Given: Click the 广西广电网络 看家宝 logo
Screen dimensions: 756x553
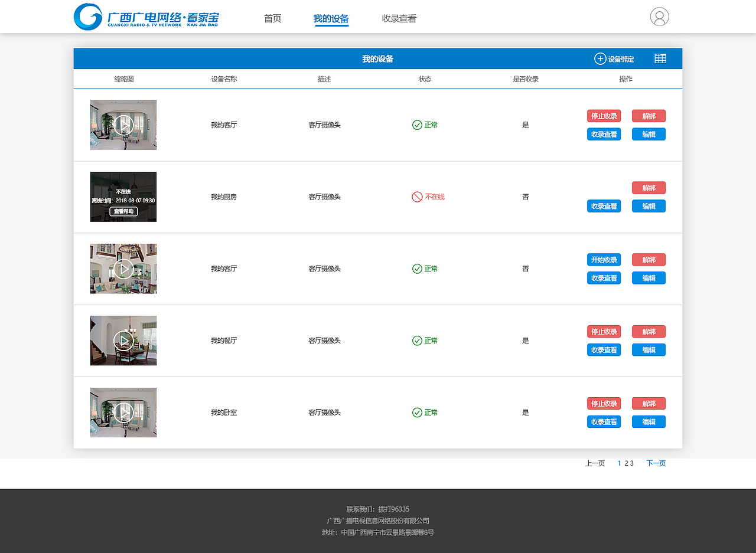Looking at the screenshot, I should [145, 17].
